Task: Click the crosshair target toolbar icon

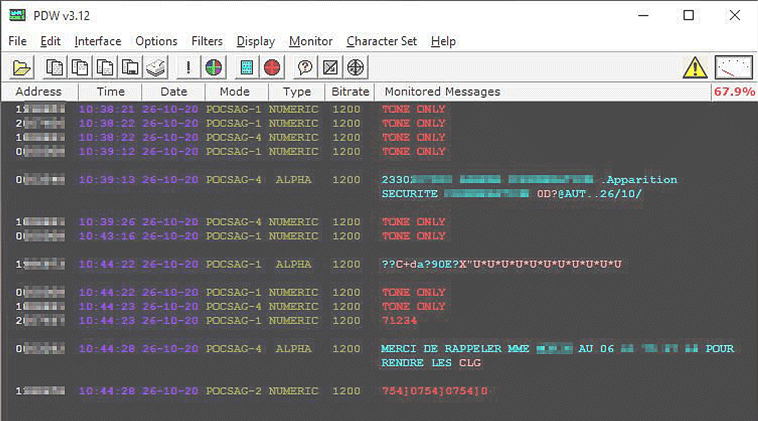Action: [355, 67]
